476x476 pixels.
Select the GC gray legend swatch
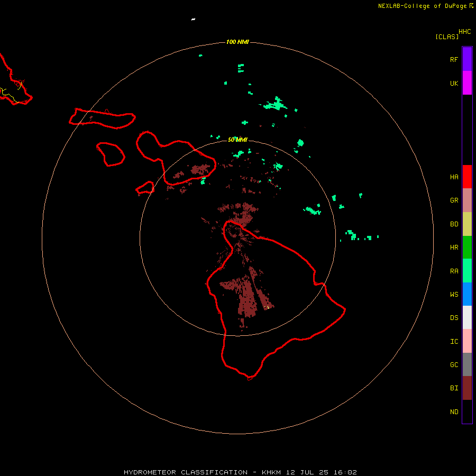click(x=467, y=364)
